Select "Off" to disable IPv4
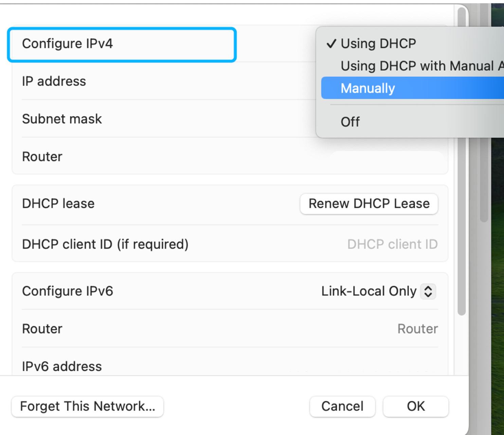Image resolution: width=504 pixels, height=435 pixels. [350, 122]
